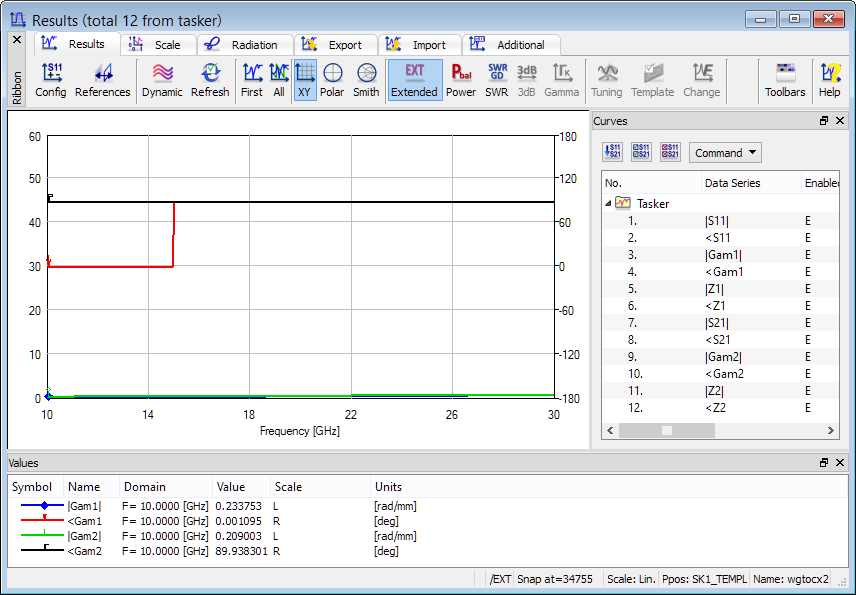
Task: Toggle the Extended results mode
Action: [x=414, y=79]
